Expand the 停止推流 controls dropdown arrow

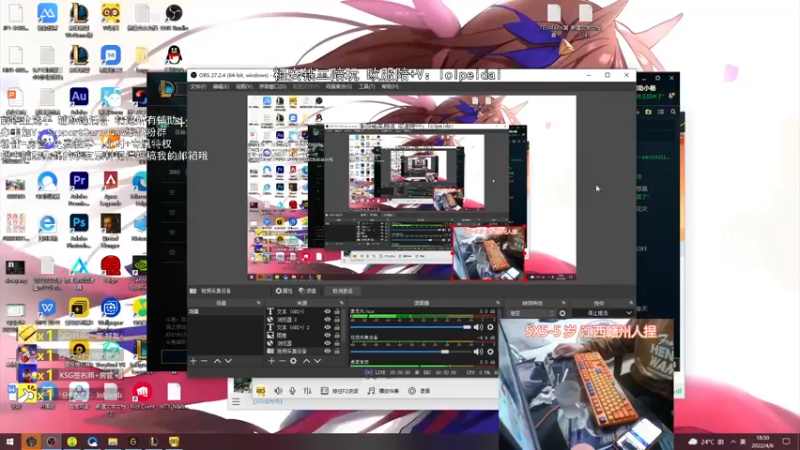[629, 313]
